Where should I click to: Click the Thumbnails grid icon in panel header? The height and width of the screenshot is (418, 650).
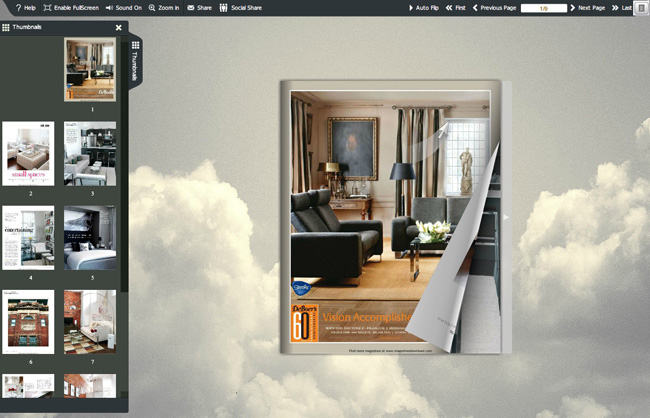pos(6,27)
